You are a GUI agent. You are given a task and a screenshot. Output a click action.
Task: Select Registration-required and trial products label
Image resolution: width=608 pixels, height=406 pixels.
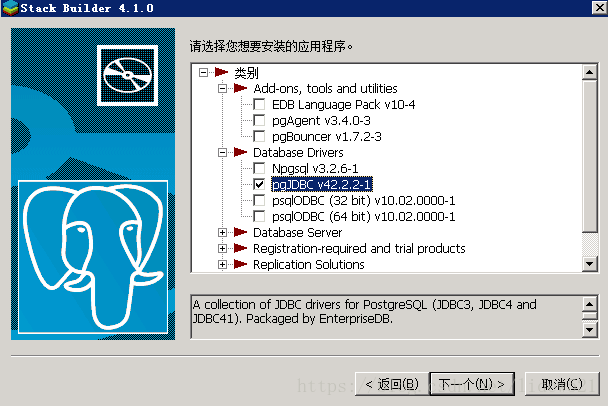click(x=359, y=248)
